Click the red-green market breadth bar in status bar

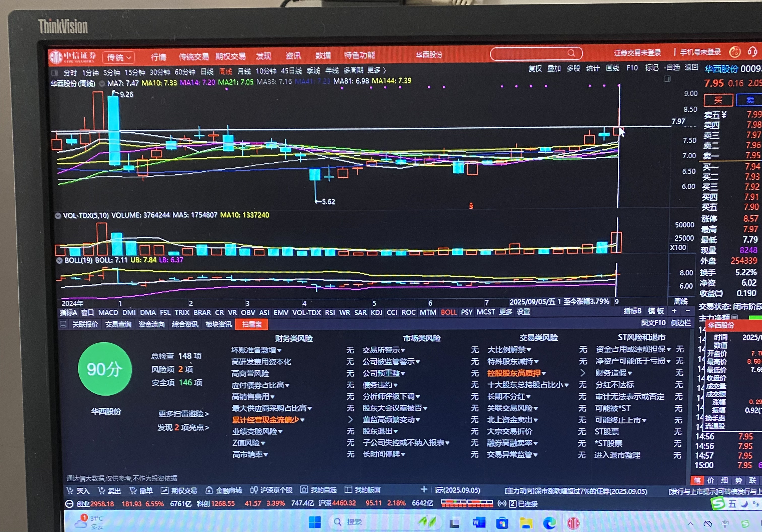click(x=467, y=504)
